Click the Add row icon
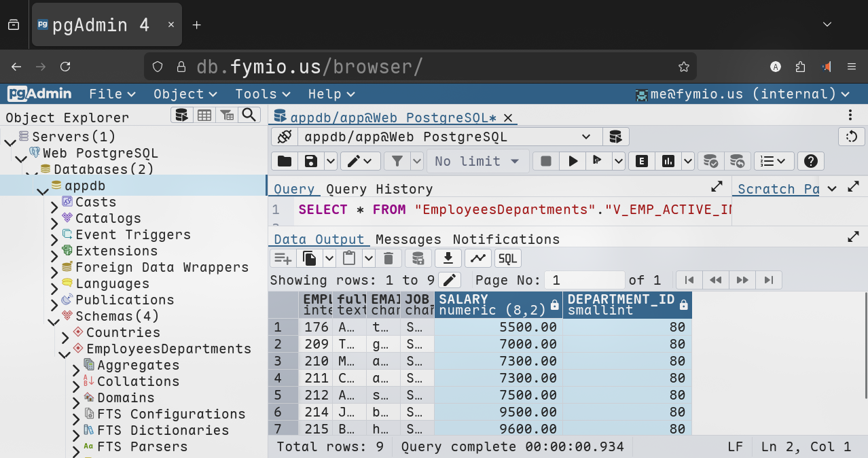 [283, 258]
